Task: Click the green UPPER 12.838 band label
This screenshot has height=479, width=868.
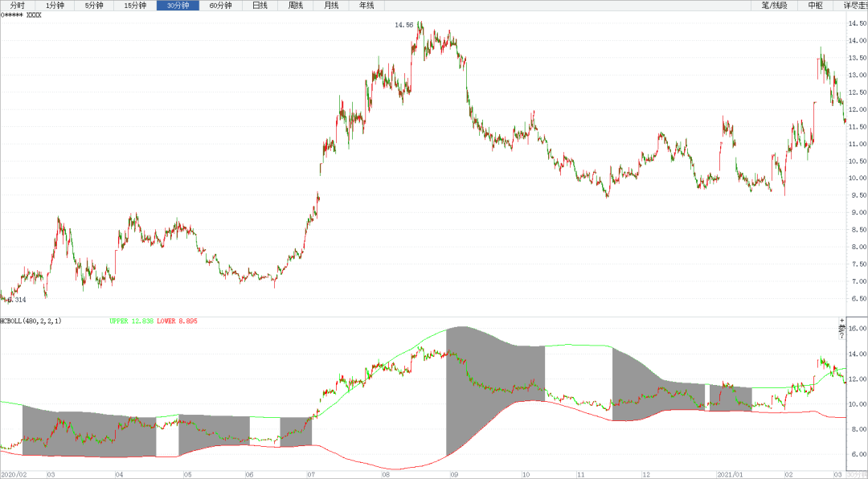Action: pos(131,321)
